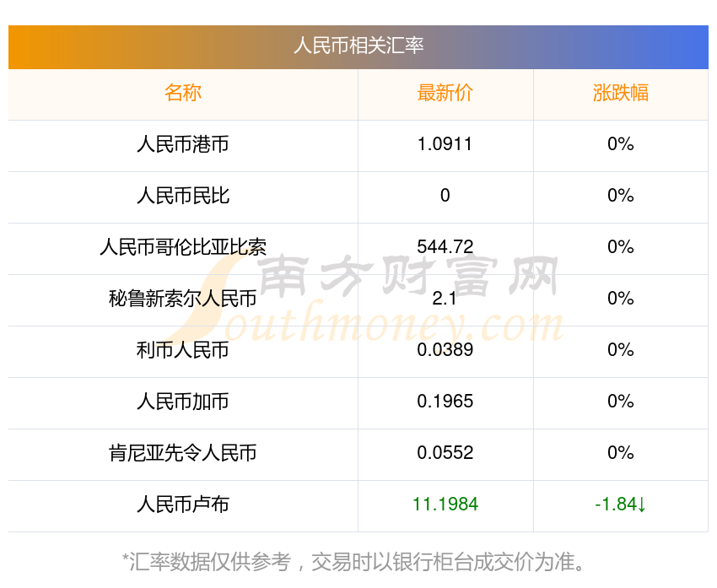Open the 人民币加币 currency pair
The width and height of the screenshot is (717, 588).
pos(183,402)
